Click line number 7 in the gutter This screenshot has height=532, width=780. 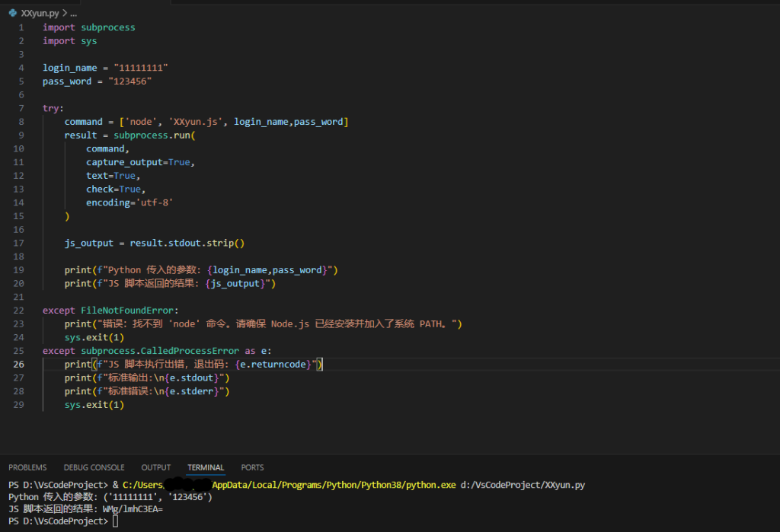point(21,108)
